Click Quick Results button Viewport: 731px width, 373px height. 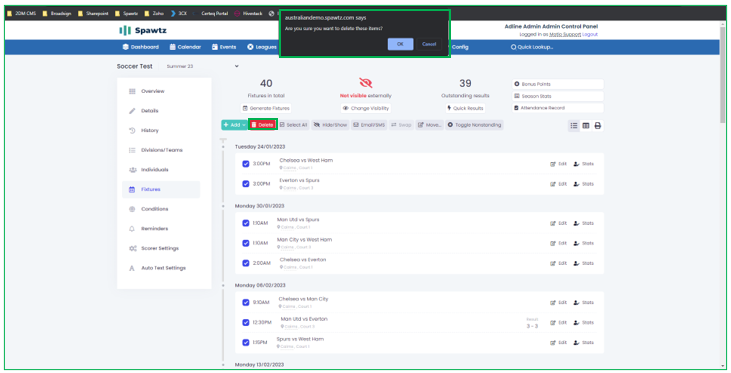(465, 108)
